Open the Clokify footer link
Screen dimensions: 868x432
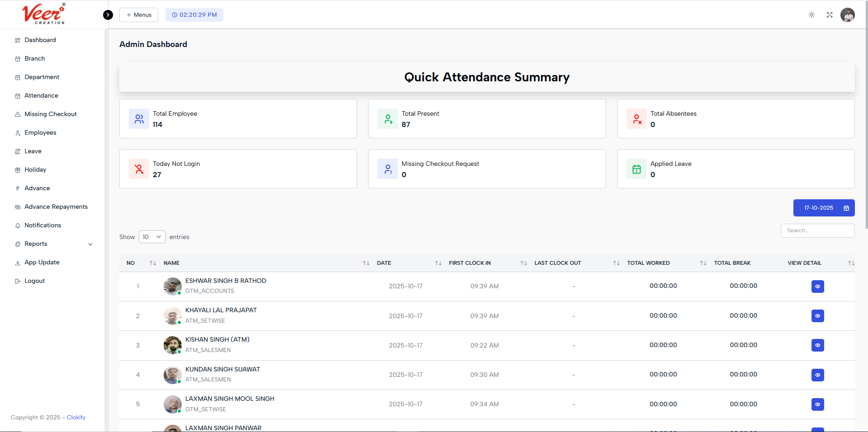click(76, 418)
